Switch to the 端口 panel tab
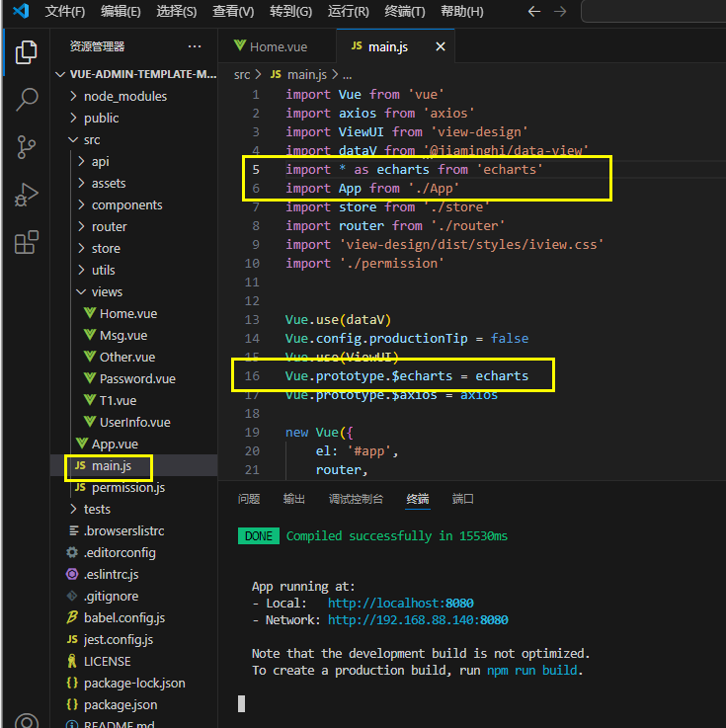 (463, 499)
